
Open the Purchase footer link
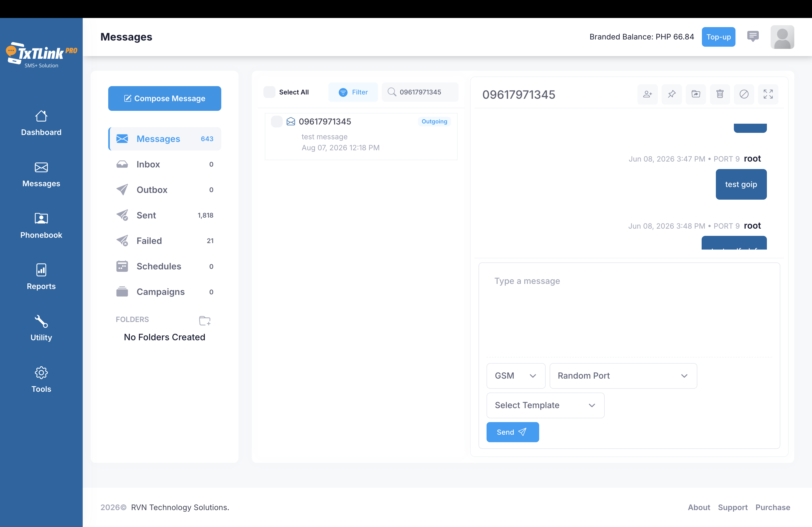coord(773,508)
